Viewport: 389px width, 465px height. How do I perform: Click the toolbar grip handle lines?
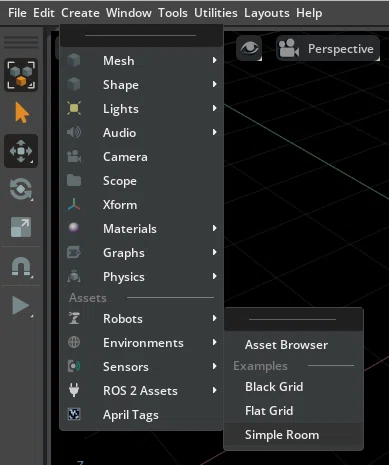point(21,42)
